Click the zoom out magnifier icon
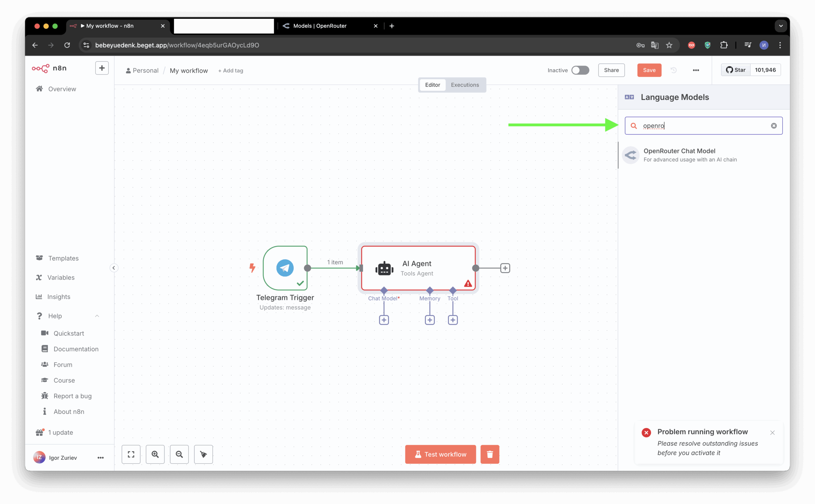This screenshot has height=504, width=815. point(179,454)
